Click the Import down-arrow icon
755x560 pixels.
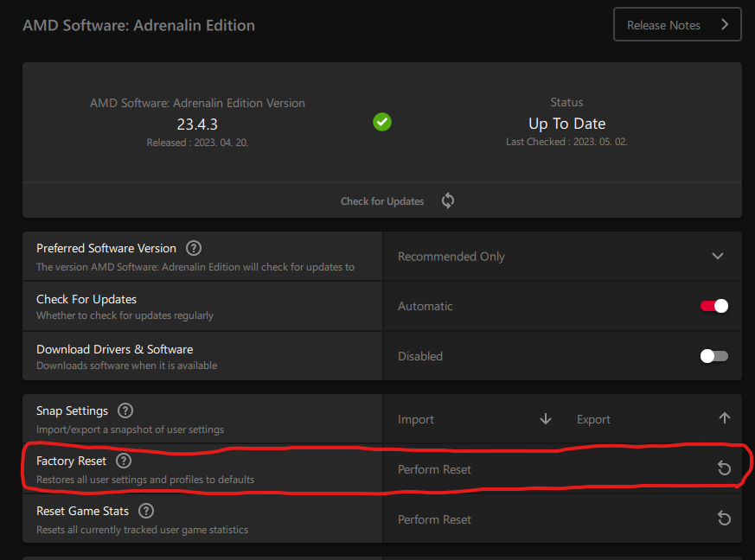click(x=546, y=419)
